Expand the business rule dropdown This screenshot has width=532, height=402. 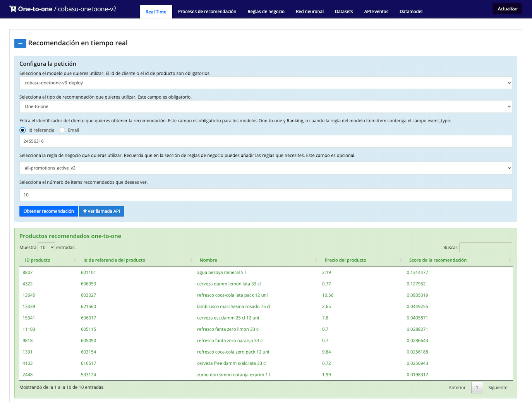(266, 168)
